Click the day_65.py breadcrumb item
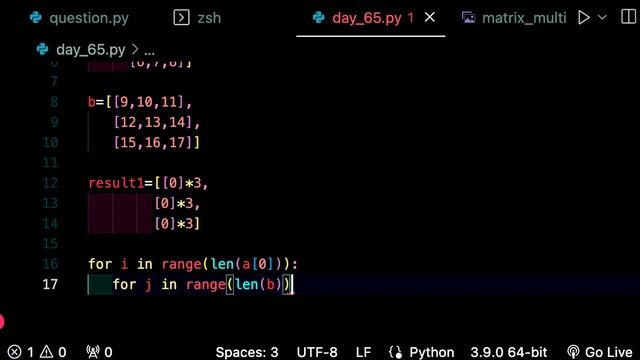 pos(91,50)
